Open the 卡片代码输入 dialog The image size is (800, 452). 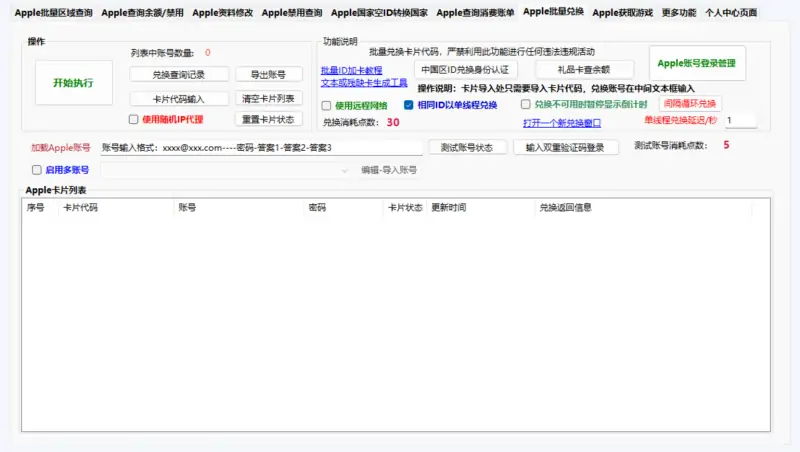click(x=179, y=99)
